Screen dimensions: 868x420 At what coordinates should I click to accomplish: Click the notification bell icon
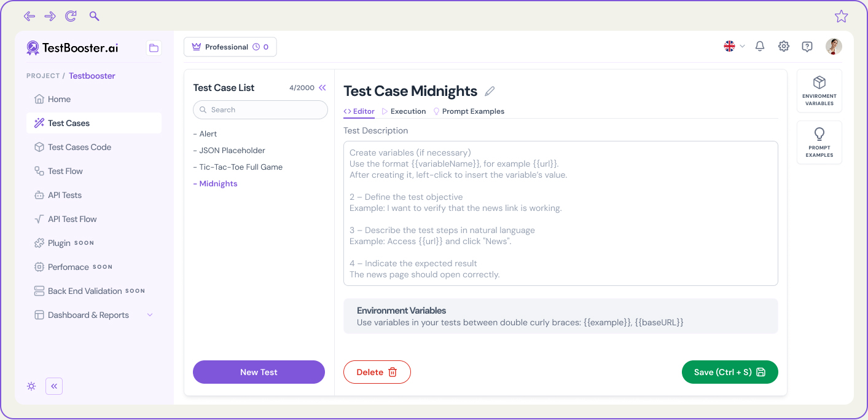pos(760,46)
